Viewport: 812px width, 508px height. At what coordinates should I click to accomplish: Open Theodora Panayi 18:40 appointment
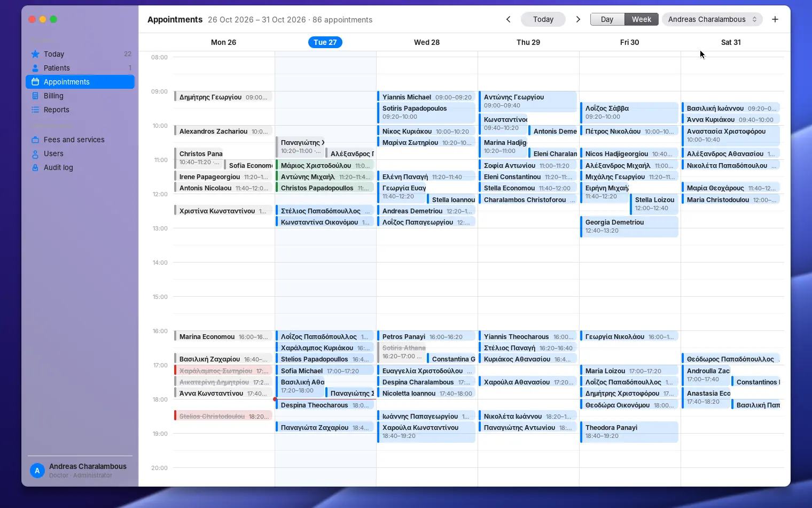point(629,432)
